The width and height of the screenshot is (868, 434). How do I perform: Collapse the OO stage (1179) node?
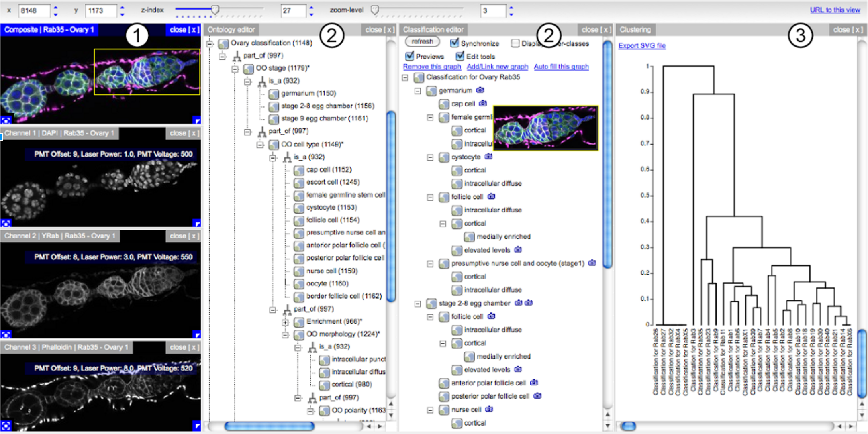click(x=235, y=69)
